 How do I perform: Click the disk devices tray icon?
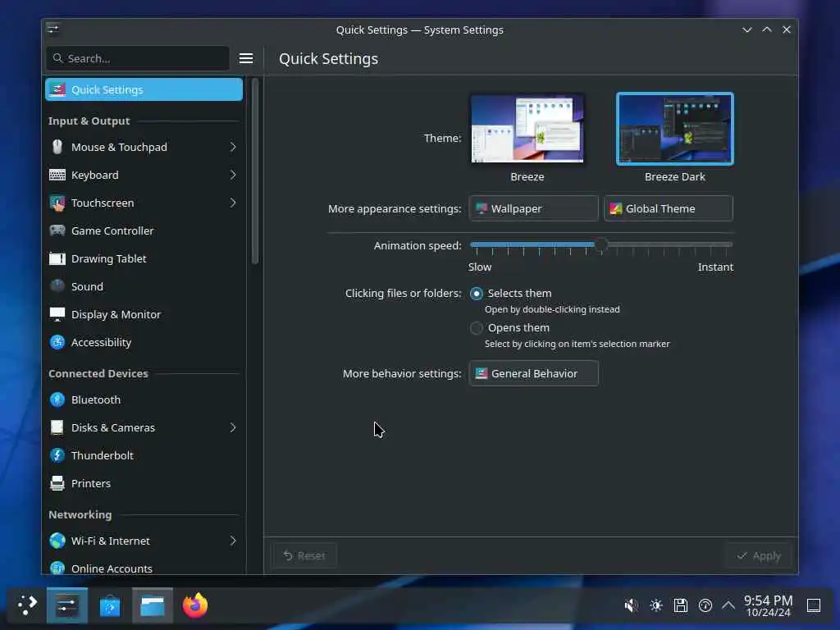(680, 605)
